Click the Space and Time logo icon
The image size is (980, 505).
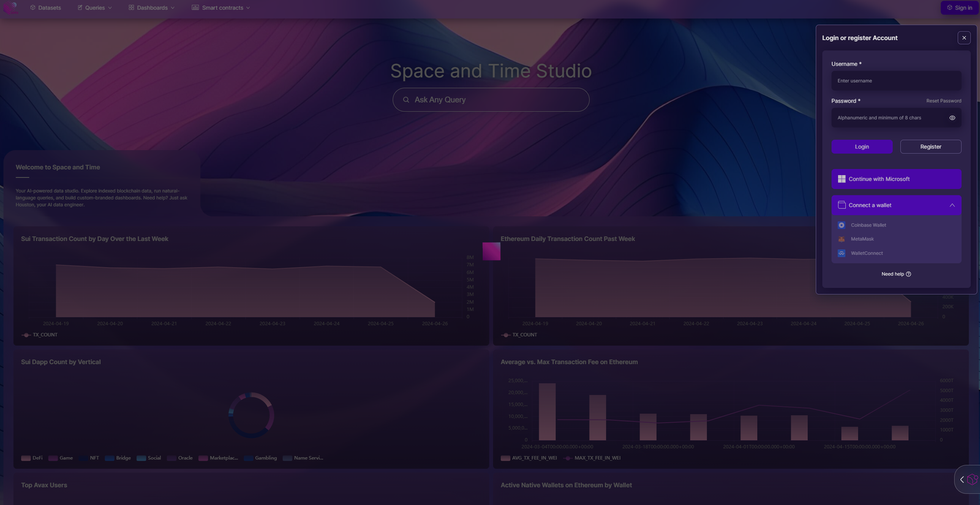tap(10, 7)
